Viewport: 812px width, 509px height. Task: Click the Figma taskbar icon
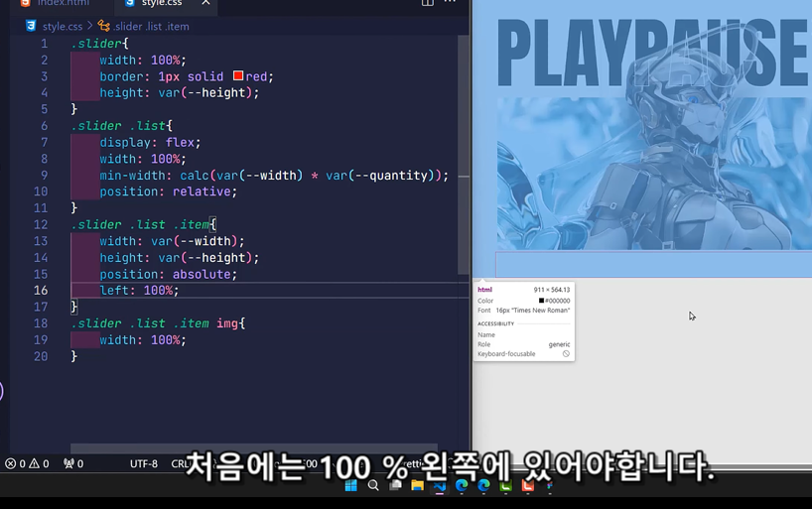point(550,486)
